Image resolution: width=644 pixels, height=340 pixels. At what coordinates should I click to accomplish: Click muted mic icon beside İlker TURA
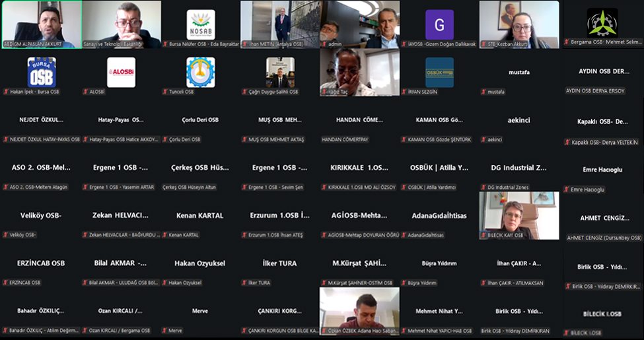(244, 283)
